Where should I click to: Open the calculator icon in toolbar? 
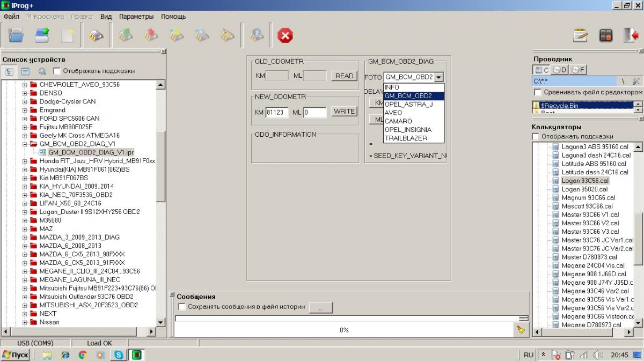coord(606,35)
